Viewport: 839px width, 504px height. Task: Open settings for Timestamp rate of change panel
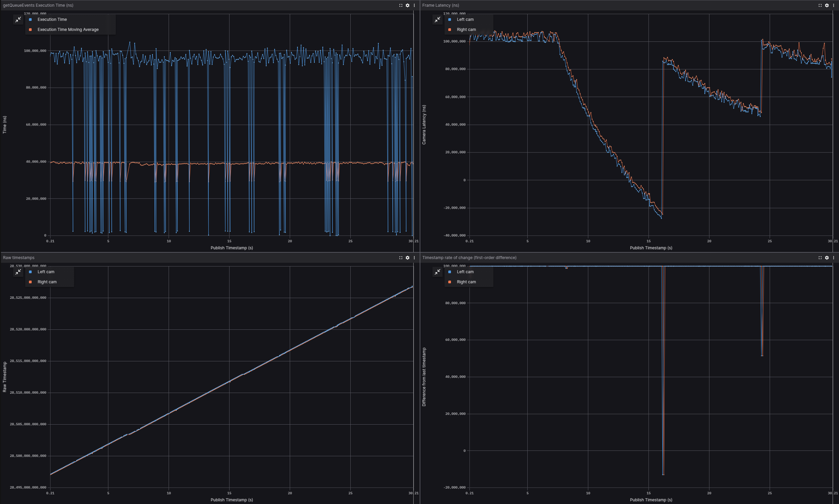tap(827, 258)
